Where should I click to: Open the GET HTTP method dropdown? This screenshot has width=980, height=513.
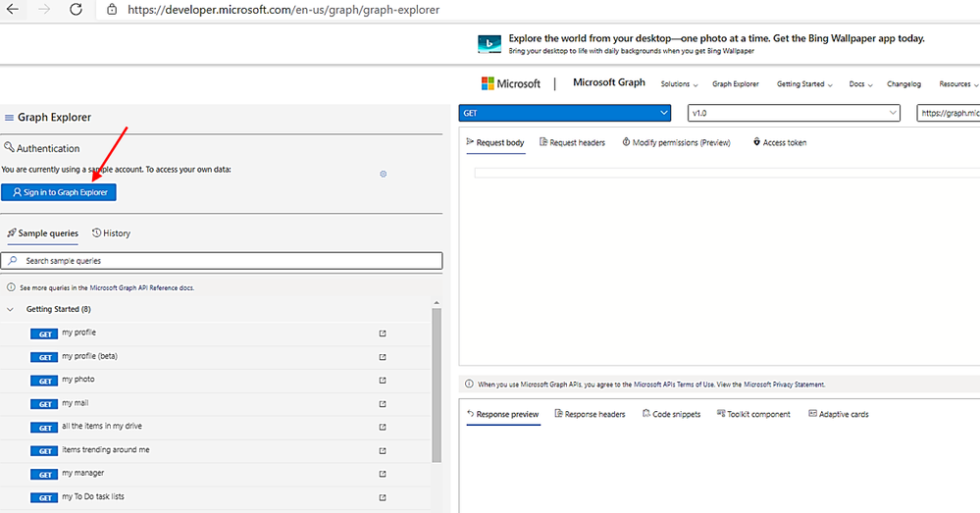564,113
